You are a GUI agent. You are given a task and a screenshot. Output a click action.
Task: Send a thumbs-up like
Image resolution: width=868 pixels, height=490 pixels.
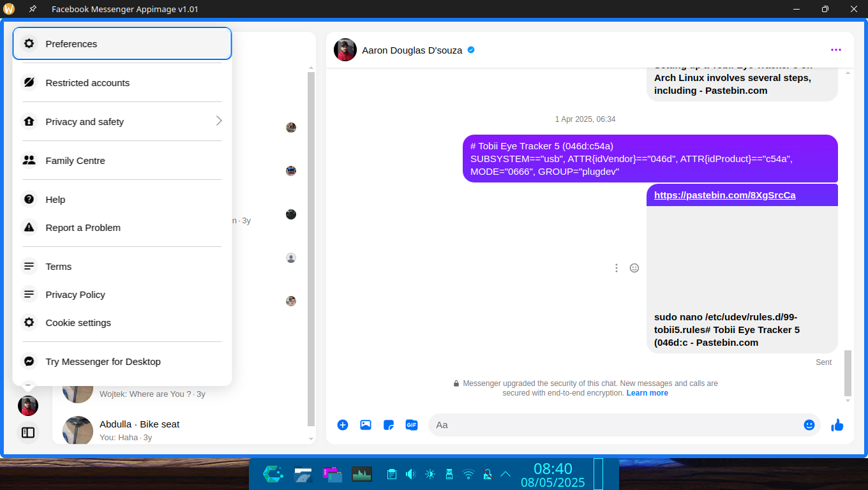(837, 425)
